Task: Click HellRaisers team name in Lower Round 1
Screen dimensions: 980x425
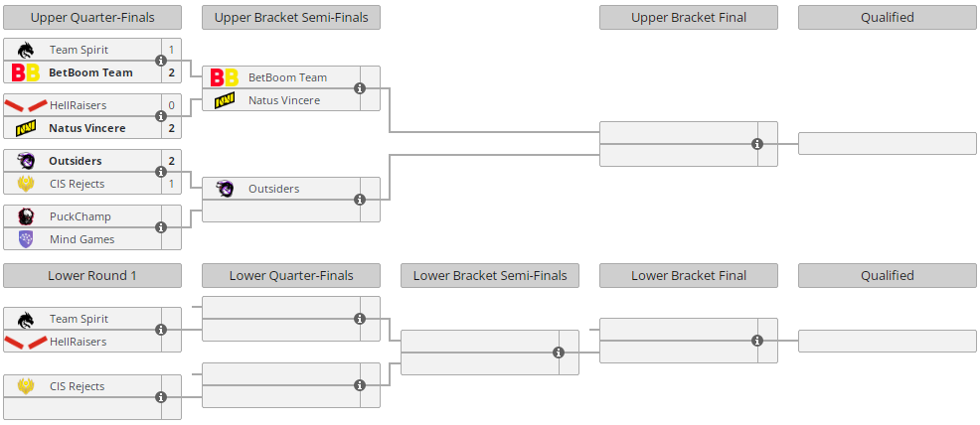Action: click(x=78, y=342)
